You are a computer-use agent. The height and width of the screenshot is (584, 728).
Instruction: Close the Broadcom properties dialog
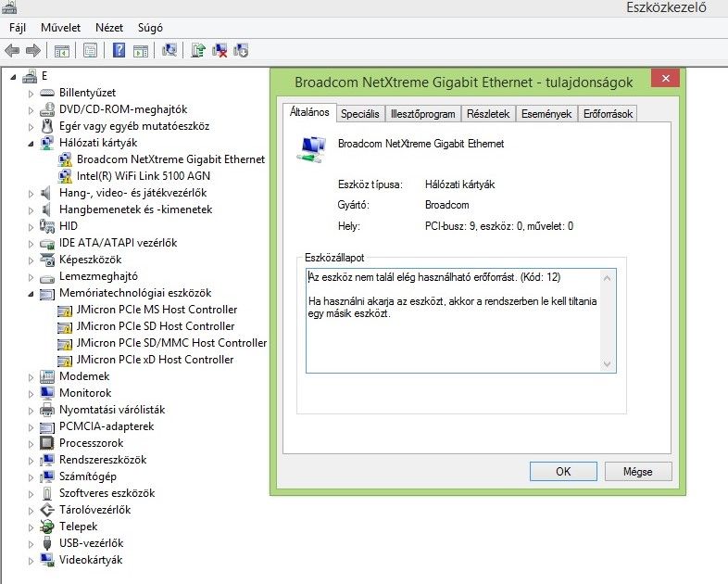click(665, 78)
